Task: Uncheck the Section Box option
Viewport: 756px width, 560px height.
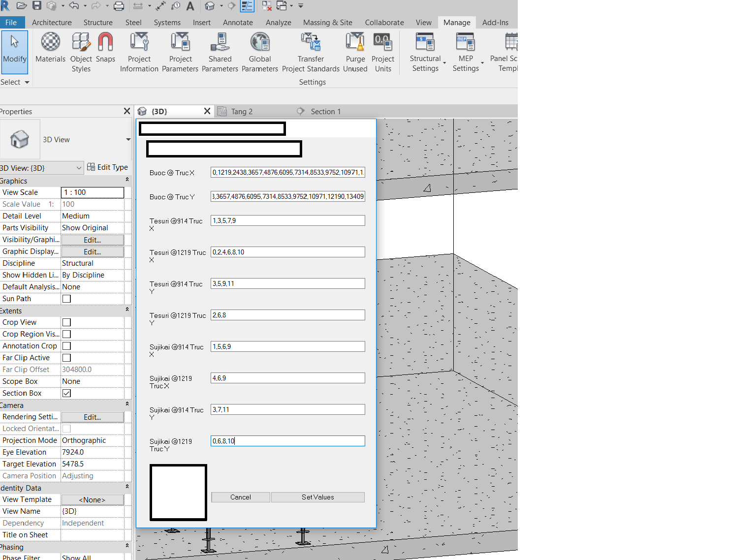Action: coord(66,393)
